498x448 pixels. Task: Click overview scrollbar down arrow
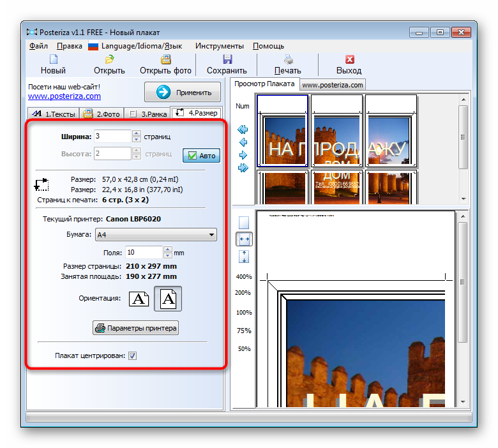click(x=464, y=198)
